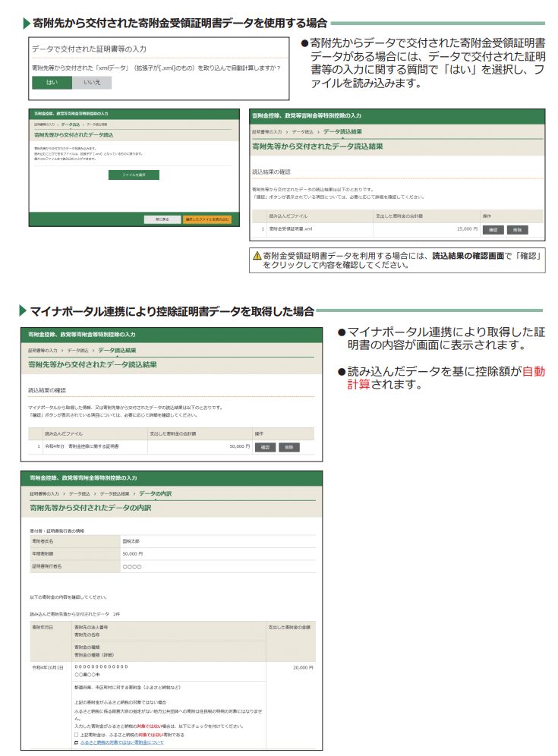This screenshot has width=558, height=756.
Task: Select the いいえ option for data import
Action: coord(92,83)
